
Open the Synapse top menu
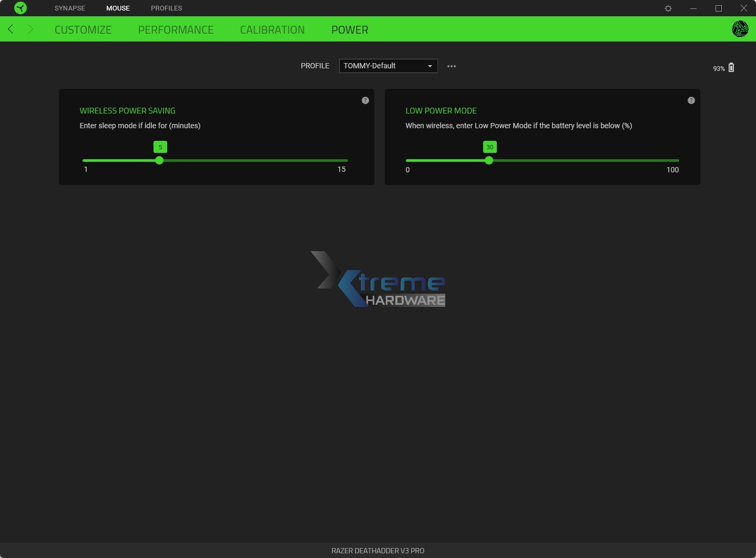click(x=70, y=8)
